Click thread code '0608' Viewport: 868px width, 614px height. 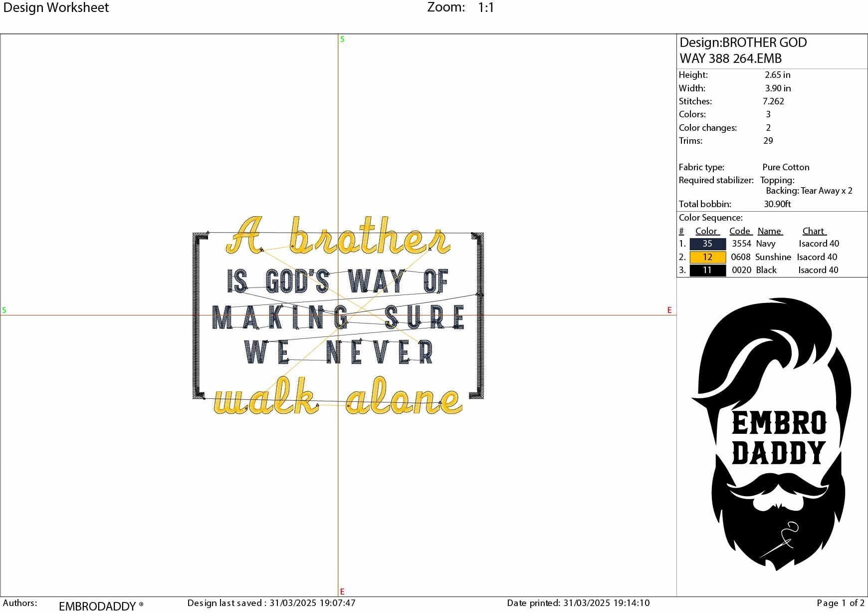(740, 257)
